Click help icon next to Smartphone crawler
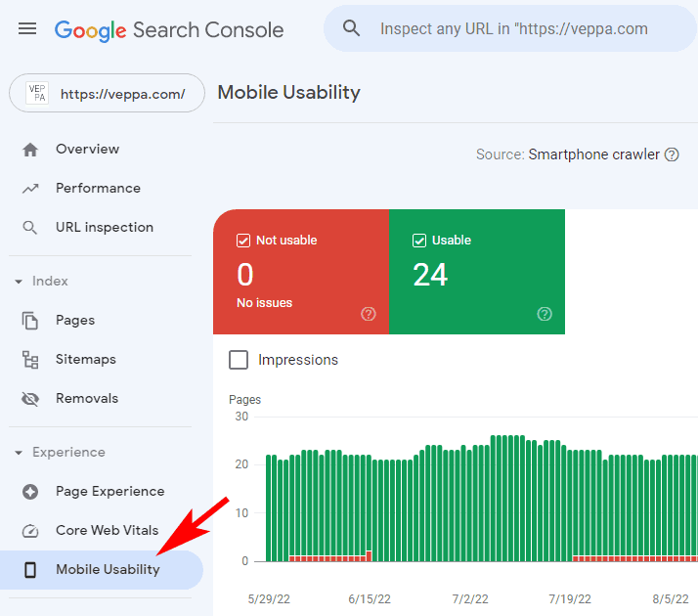698x616 pixels. tap(672, 154)
